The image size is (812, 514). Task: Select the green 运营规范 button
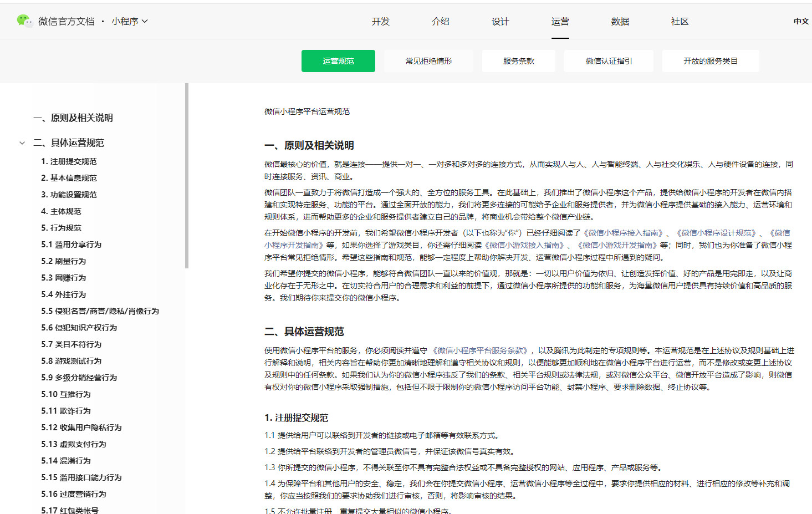pyautogui.click(x=338, y=61)
